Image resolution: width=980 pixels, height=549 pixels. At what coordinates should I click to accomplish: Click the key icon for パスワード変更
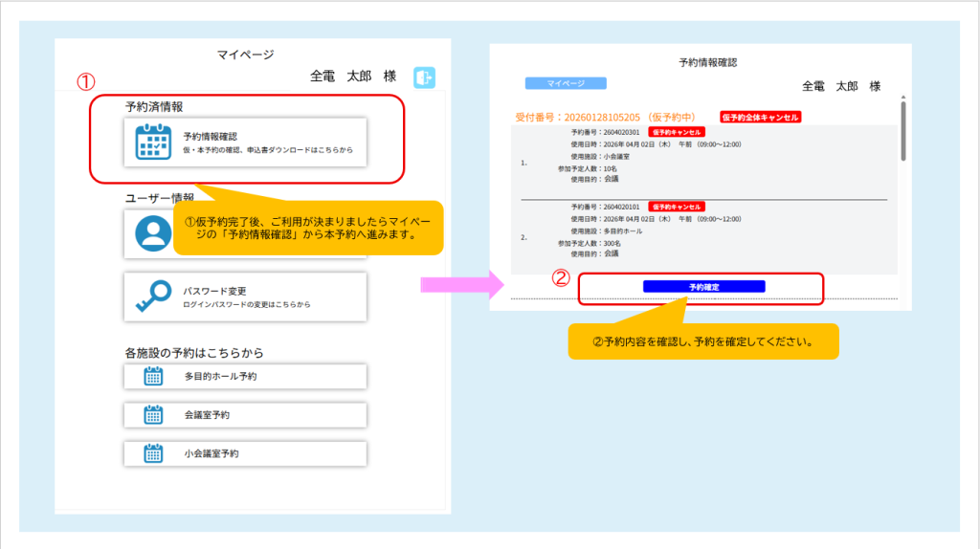point(153,297)
